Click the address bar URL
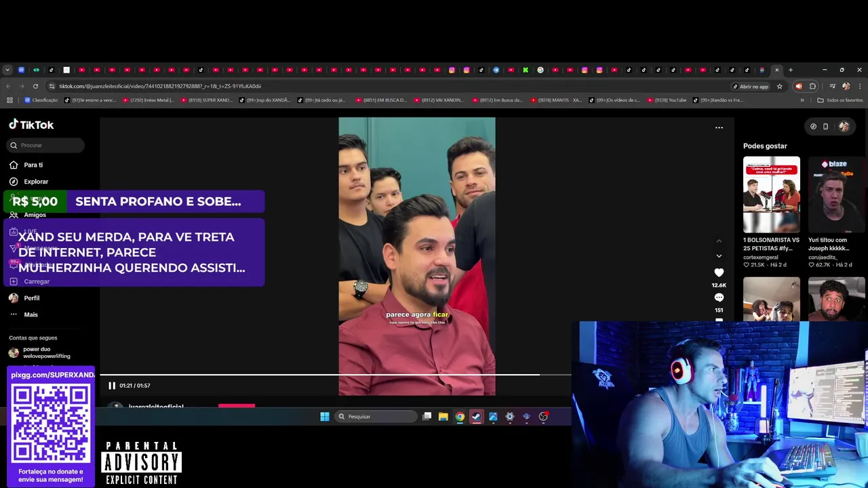Screen dimensions: 868x488 click(x=160, y=86)
